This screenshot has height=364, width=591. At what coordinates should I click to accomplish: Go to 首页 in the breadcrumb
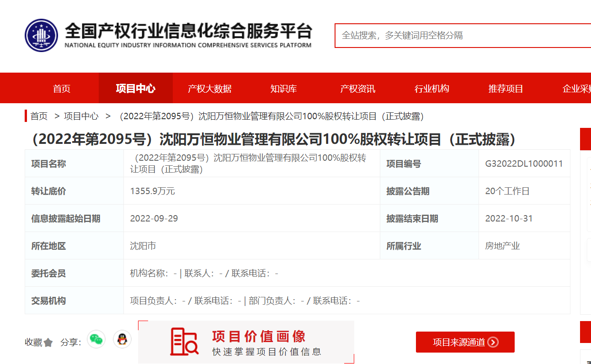coord(39,116)
